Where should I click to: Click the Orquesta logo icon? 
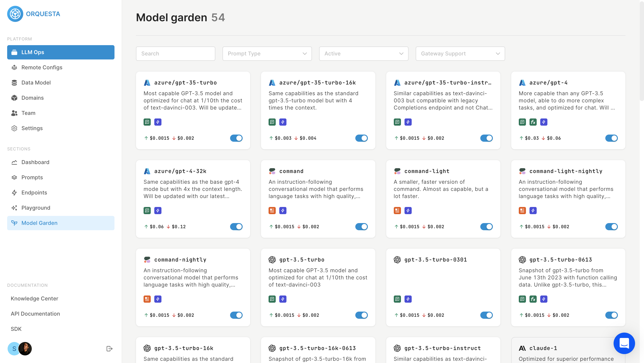click(x=15, y=14)
